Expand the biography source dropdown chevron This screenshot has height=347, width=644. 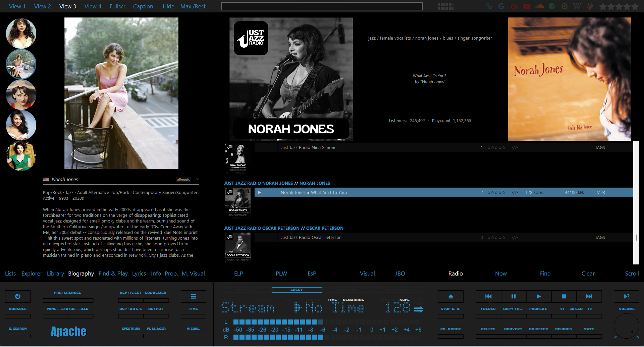(198, 179)
